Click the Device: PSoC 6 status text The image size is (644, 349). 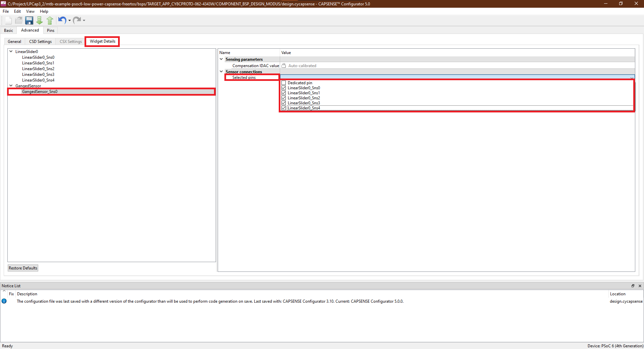[x=615, y=346]
